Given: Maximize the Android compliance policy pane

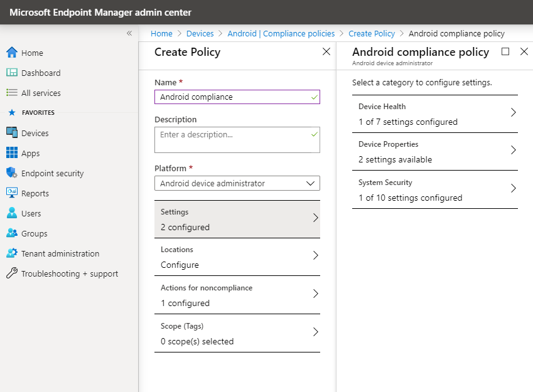Looking at the screenshot, I should tap(505, 51).
